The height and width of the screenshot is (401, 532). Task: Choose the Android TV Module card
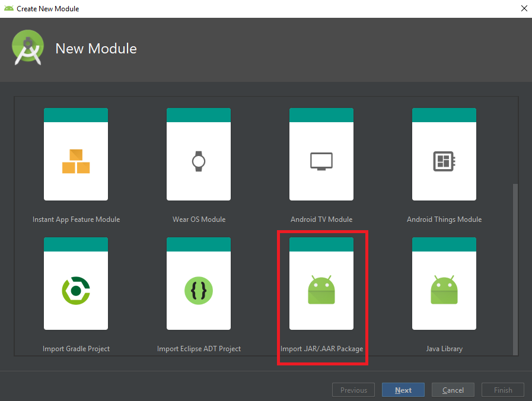(321, 154)
